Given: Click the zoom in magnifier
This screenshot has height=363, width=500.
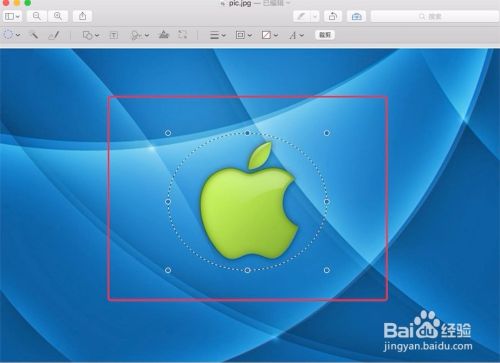Looking at the screenshot, I should coord(58,16).
